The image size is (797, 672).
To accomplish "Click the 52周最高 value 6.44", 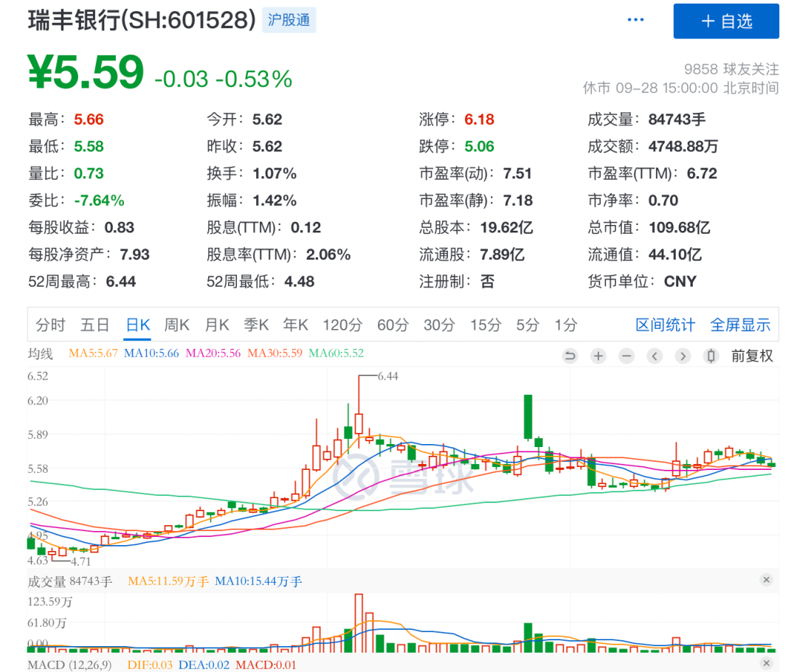I will 121,281.
